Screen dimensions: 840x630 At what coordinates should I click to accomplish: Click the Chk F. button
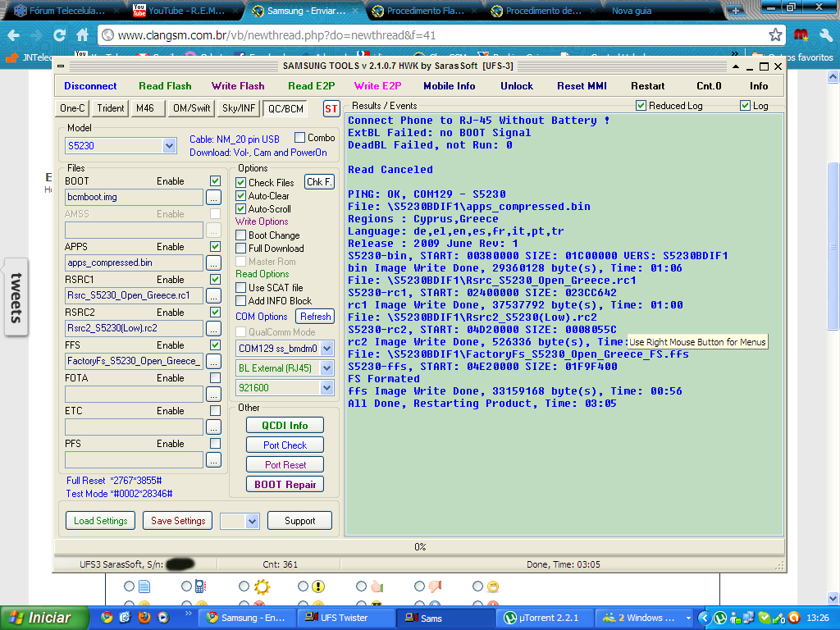(x=319, y=182)
